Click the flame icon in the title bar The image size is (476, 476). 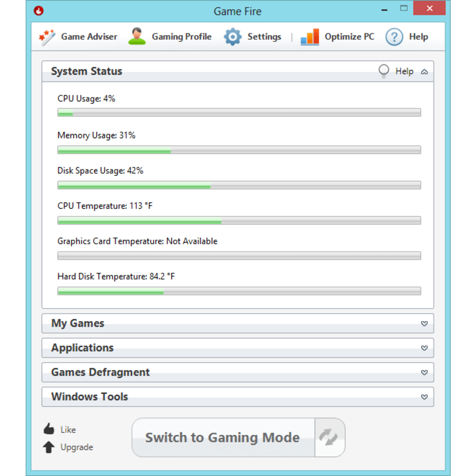(x=38, y=11)
